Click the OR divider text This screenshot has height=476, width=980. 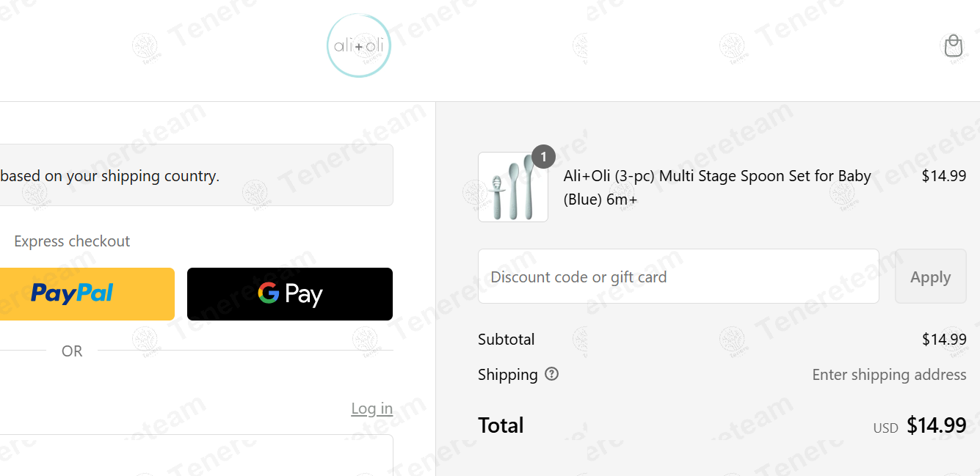pyautogui.click(x=72, y=351)
